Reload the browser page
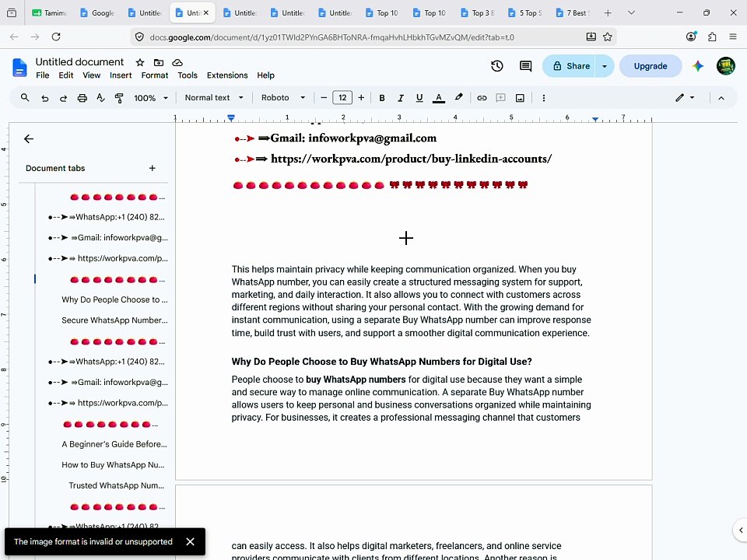This screenshot has width=747, height=560. pos(56,37)
